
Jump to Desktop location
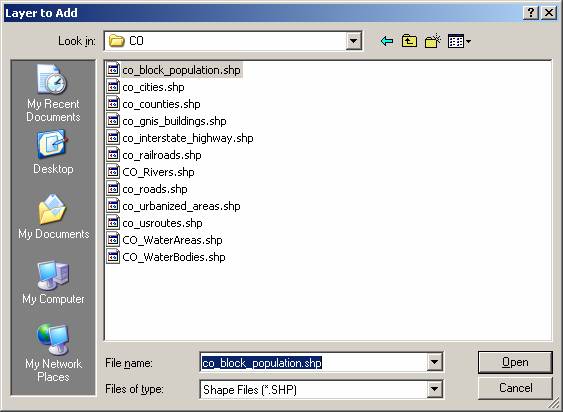[53, 153]
